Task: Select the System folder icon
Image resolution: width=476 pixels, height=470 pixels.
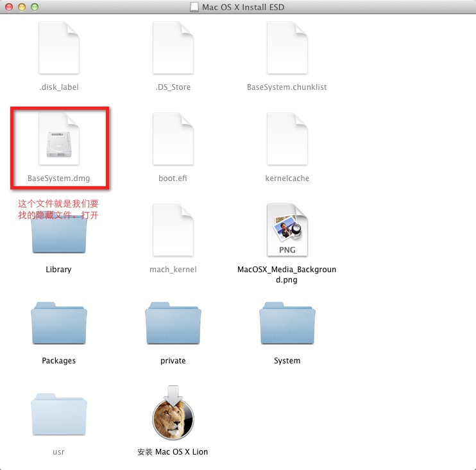Action: (287, 323)
